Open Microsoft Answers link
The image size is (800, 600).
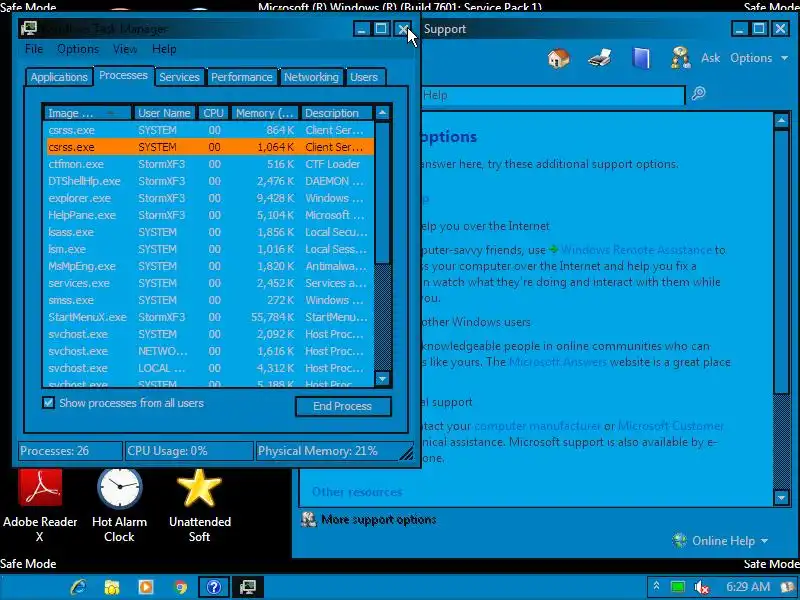coord(558,362)
